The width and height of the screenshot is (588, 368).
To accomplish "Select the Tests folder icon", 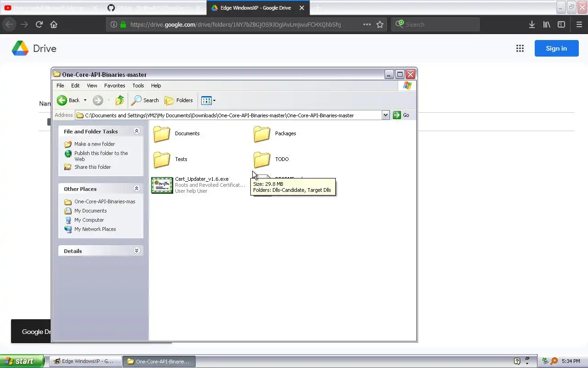I will point(162,160).
